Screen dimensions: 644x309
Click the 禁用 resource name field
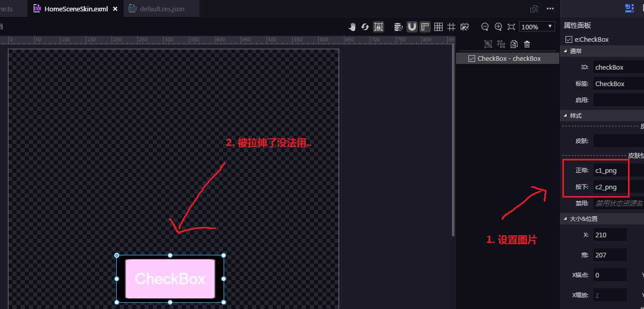(x=618, y=203)
